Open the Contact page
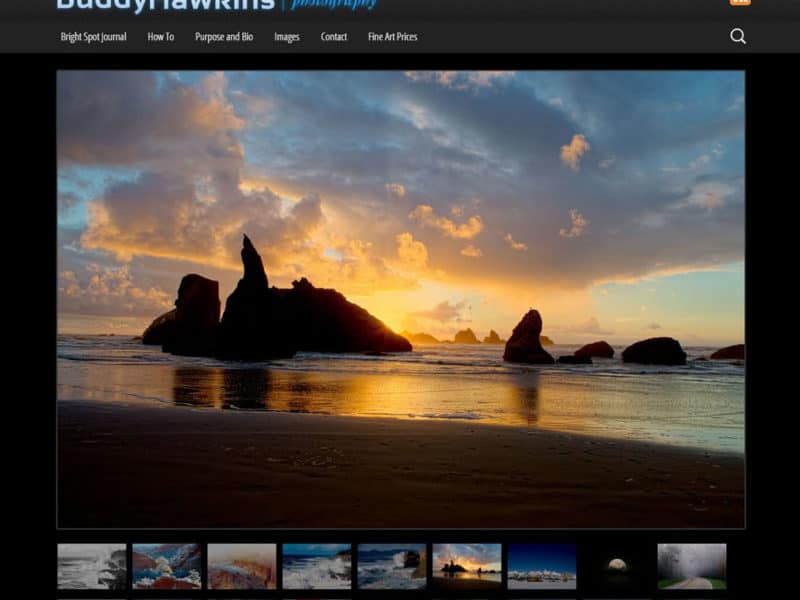 click(x=334, y=37)
